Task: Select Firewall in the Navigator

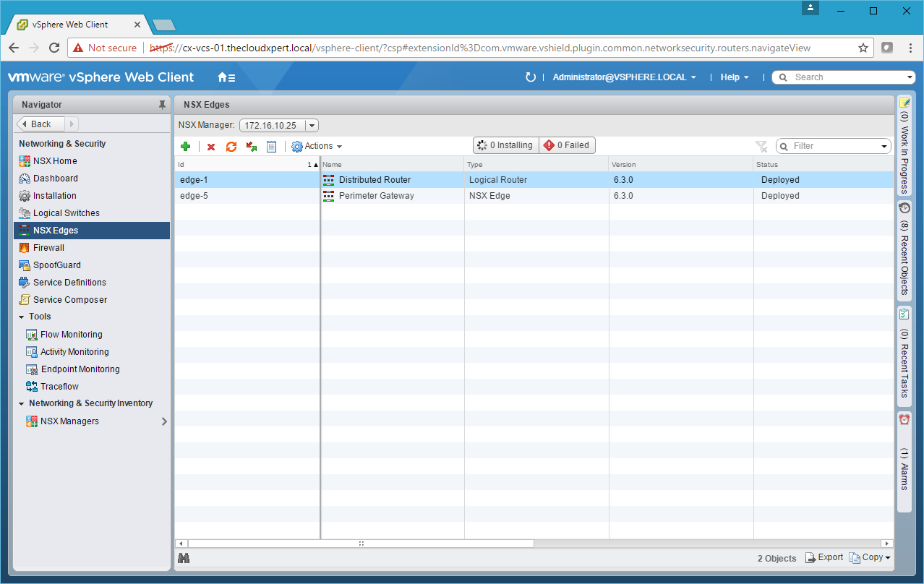Action: pyautogui.click(x=48, y=248)
